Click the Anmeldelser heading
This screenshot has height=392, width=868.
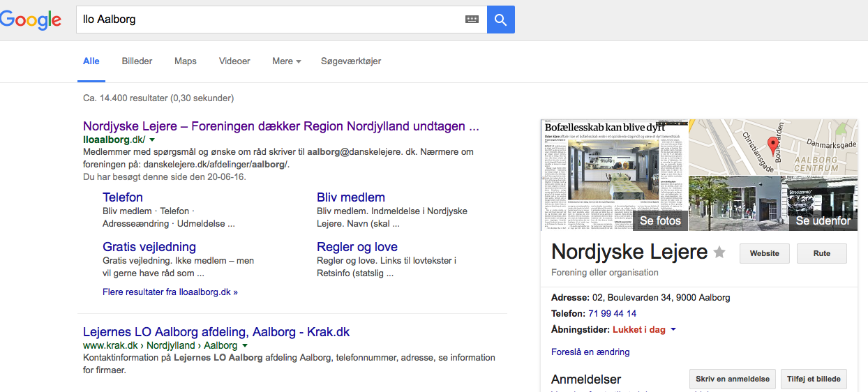(x=586, y=379)
